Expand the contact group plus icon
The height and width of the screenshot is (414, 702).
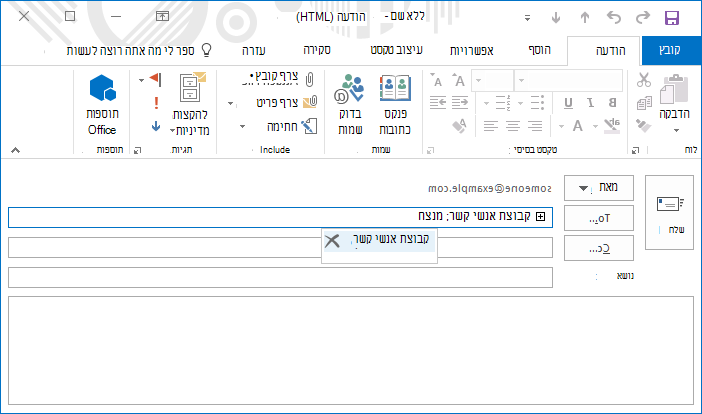(x=541, y=217)
